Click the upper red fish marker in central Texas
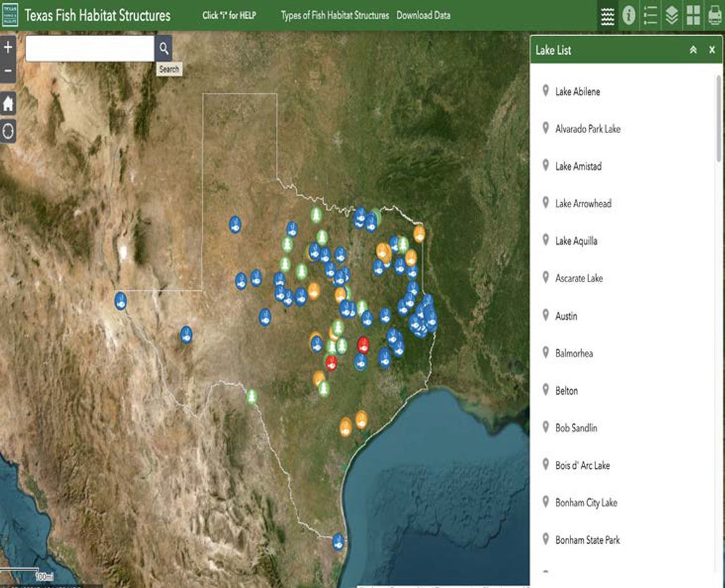This screenshot has width=725, height=588. click(363, 345)
